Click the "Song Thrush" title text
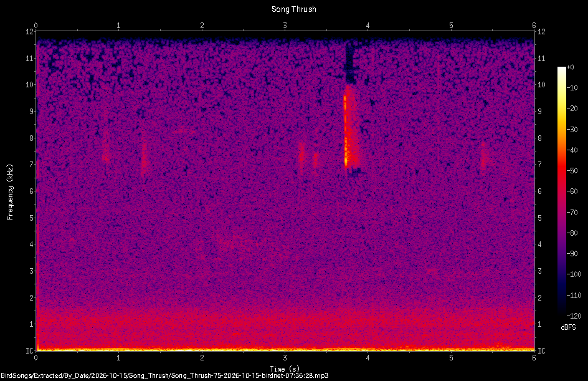This screenshot has height=381, width=588. tap(293, 9)
